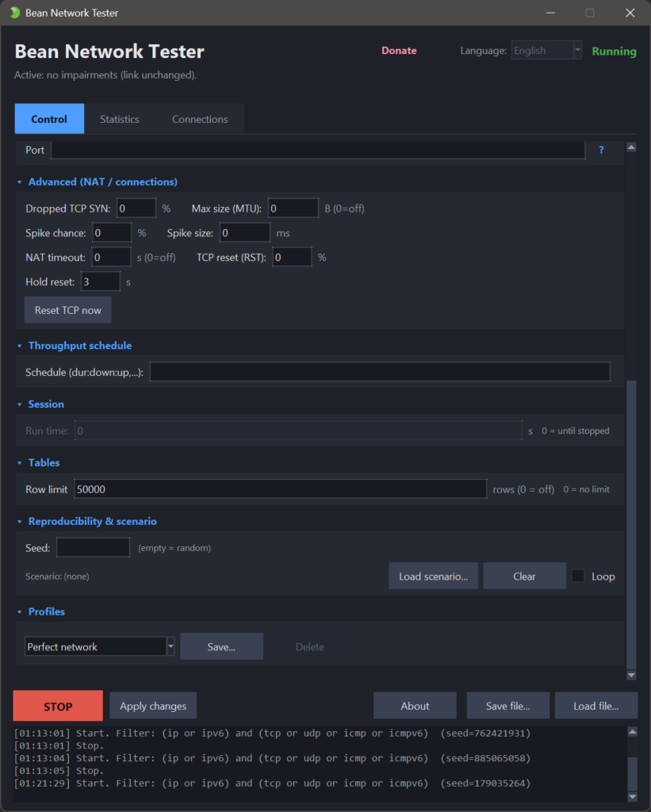This screenshot has height=812, width=651.
Task: Click the Running status text
Action: pyautogui.click(x=615, y=51)
